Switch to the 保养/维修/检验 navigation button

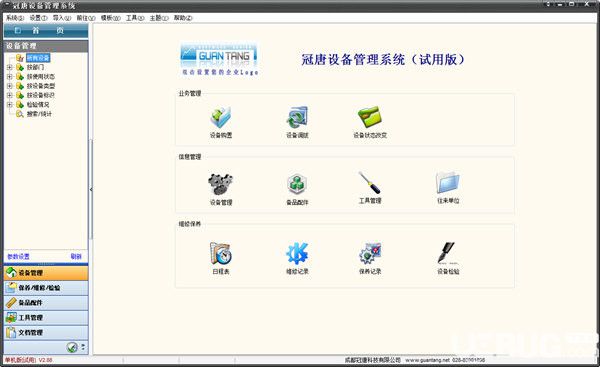46,288
